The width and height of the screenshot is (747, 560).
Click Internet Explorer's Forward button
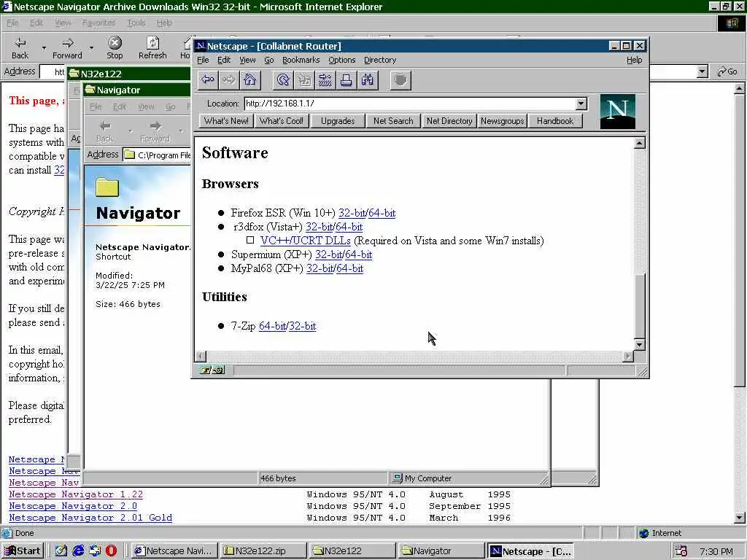point(67,48)
